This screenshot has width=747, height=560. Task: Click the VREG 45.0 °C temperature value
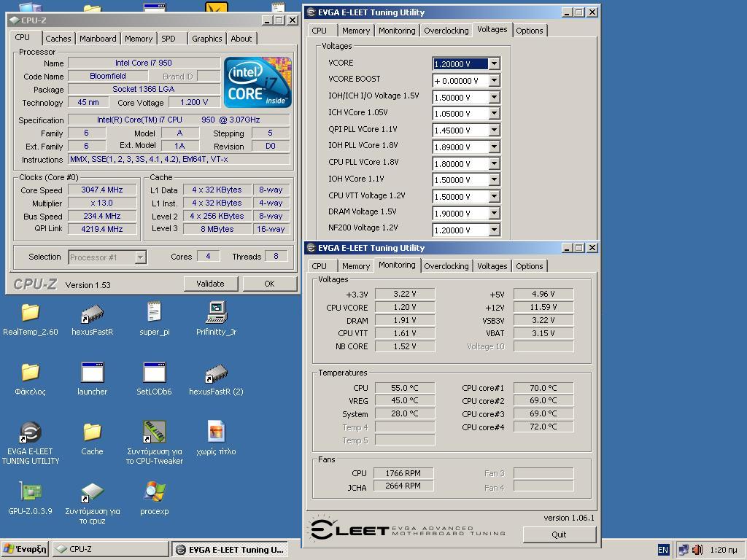coord(405,400)
